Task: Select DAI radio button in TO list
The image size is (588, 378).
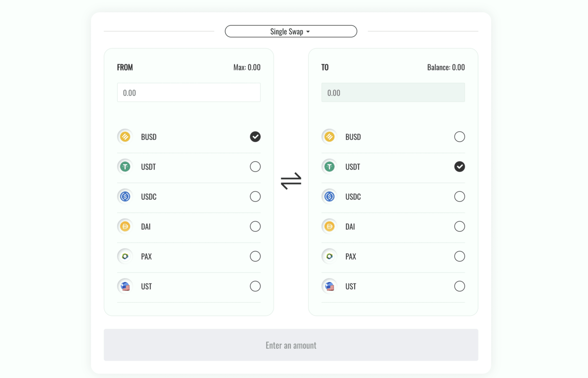Action: pyautogui.click(x=460, y=226)
